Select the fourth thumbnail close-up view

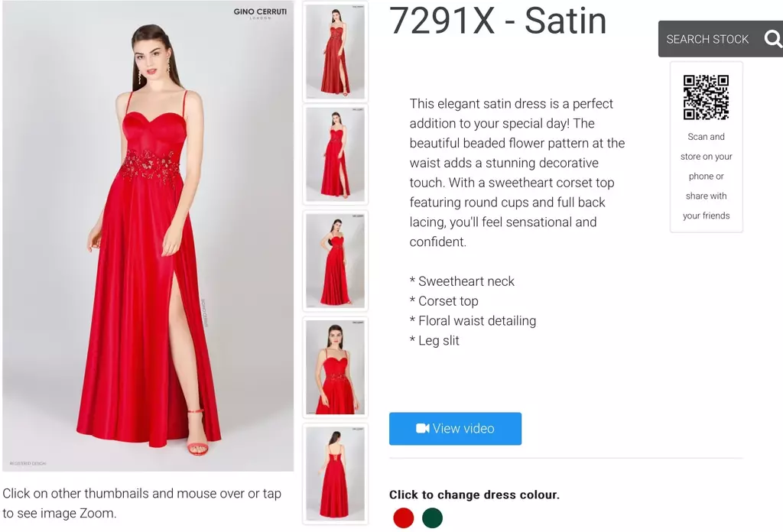pyautogui.click(x=335, y=367)
